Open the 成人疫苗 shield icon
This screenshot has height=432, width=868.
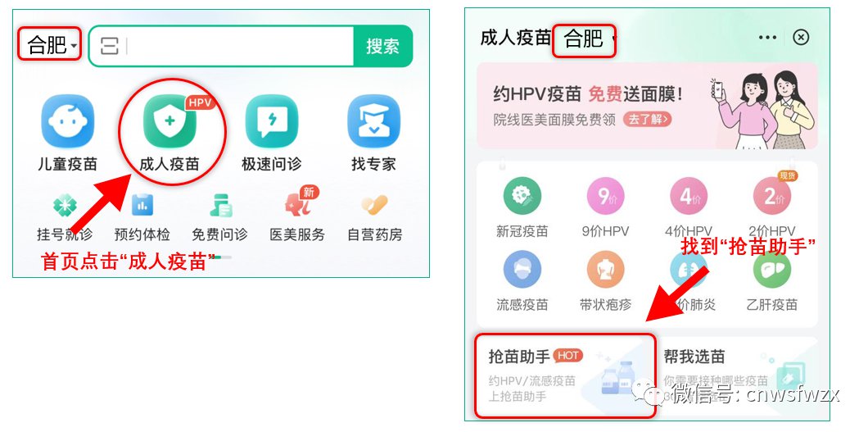tap(170, 121)
